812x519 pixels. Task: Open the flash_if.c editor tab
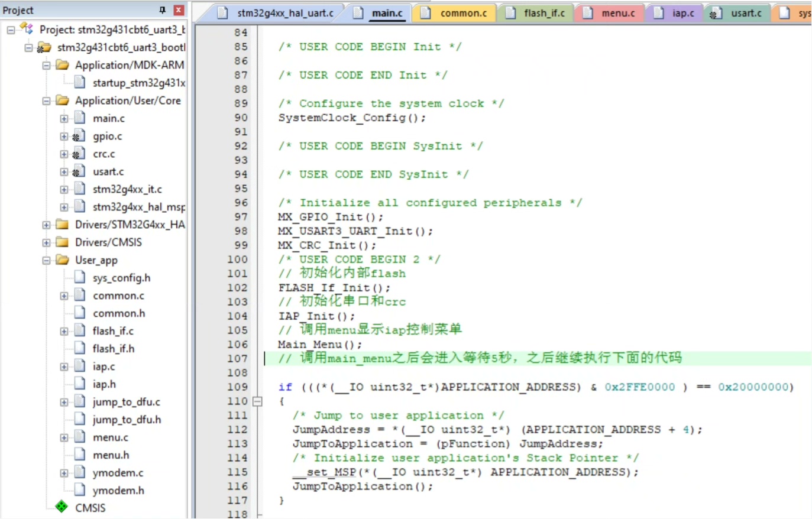tap(536, 12)
